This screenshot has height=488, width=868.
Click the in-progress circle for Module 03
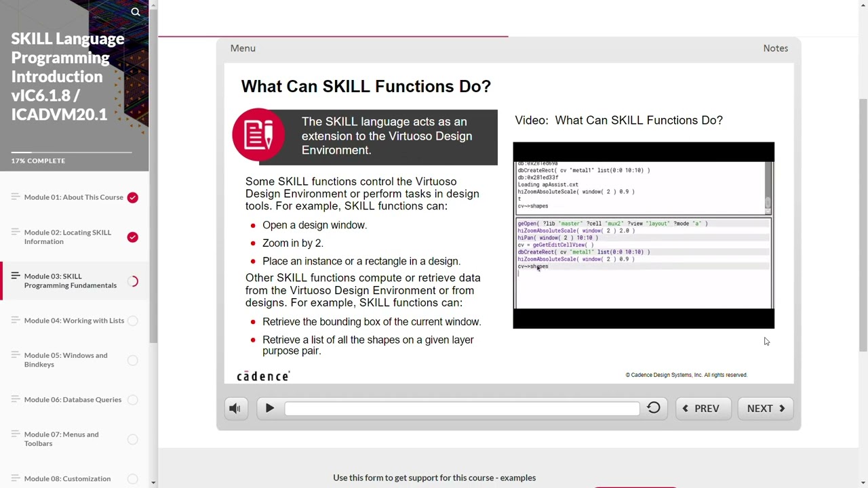point(133,281)
